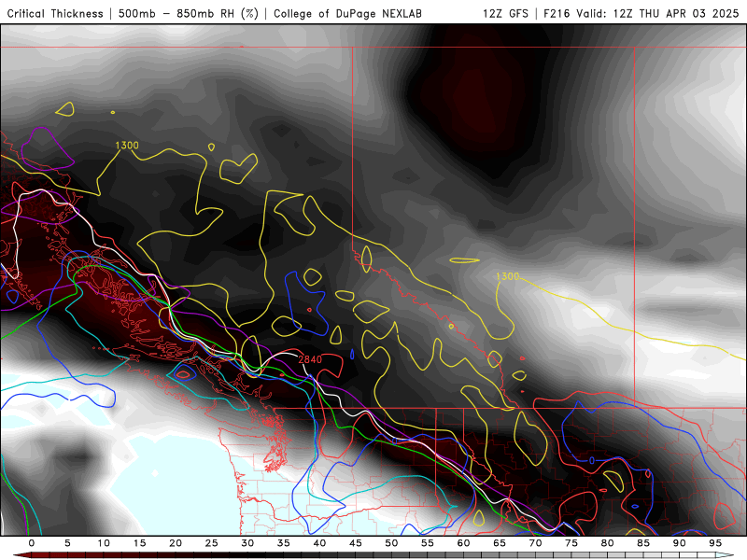Select the colorbar tick label "60"
This screenshot has height=560, width=747.
click(463, 543)
